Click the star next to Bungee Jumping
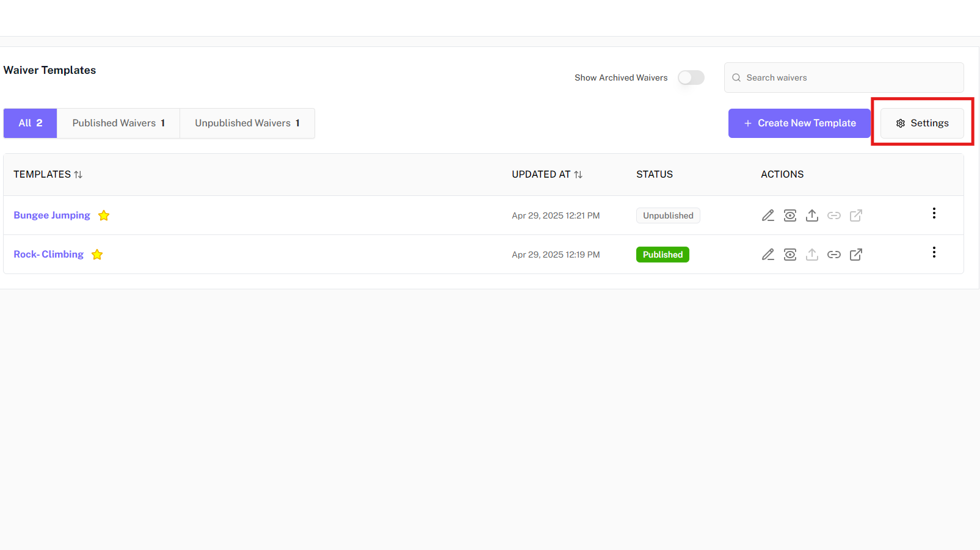This screenshot has height=550, width=980. pyautogui.click(x=104, y=215)
